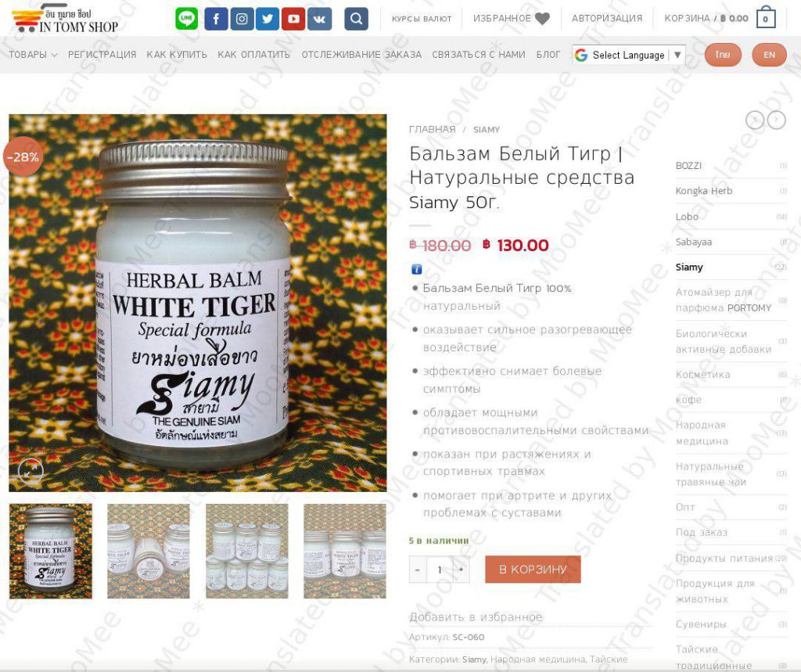Select the second product thumbnail

[x=148, y=551]
